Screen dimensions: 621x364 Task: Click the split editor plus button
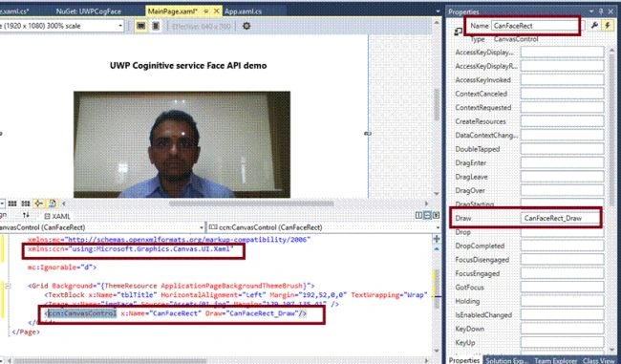[x=437, y=239]
